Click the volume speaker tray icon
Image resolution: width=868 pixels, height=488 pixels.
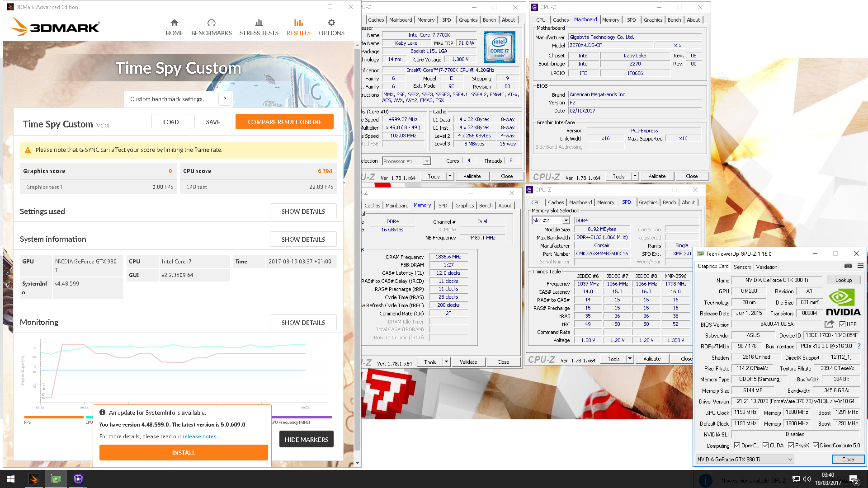pyautogui.click(x=807, y=479)
